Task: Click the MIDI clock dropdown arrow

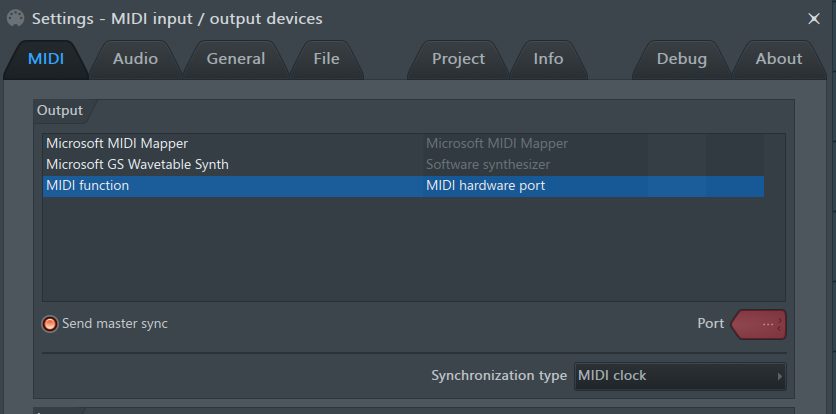Action: pos(779,376)
